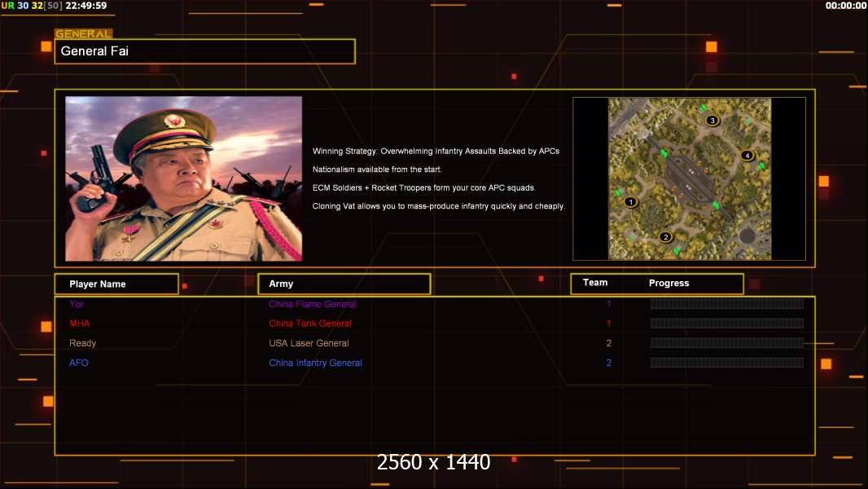The width and height of the screenshot is (868, 489).
Task: Click team number for Yor
Action: click(608, 304)
